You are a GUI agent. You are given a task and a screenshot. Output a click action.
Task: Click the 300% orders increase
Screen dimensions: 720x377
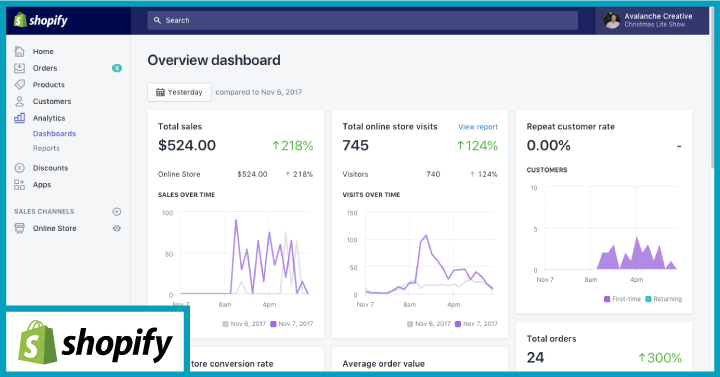coord(660,358)
